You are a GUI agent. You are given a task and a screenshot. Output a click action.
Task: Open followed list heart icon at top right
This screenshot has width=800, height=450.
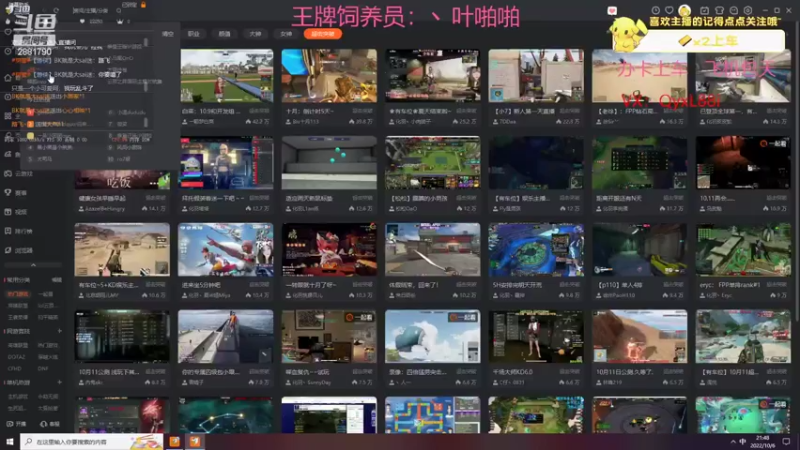[669, 10]
